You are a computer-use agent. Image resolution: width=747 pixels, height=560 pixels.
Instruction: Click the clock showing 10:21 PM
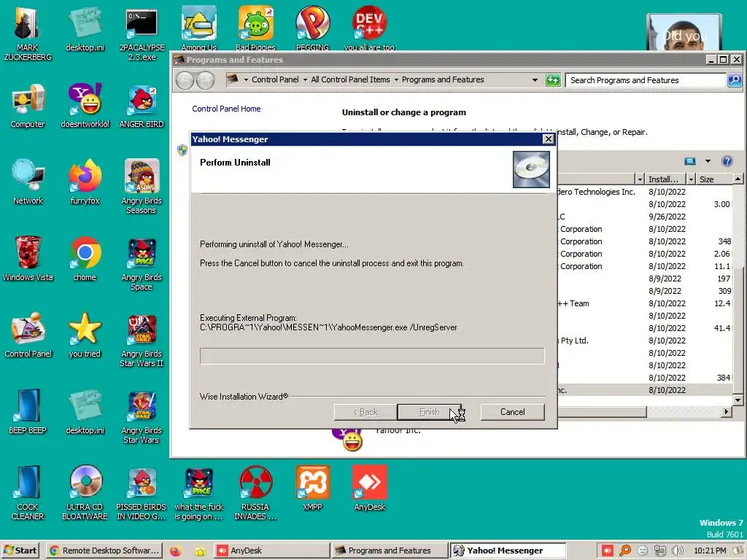(x=710, y=551)
